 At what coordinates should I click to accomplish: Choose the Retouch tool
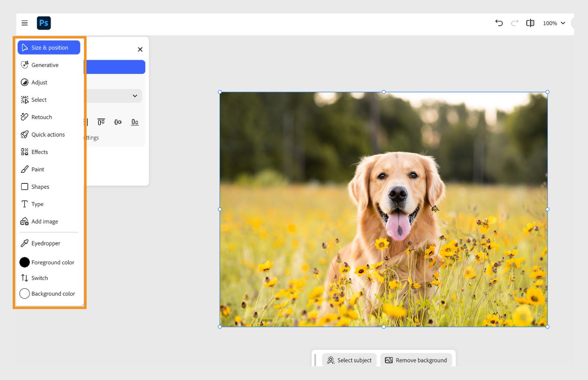(41, 117)
